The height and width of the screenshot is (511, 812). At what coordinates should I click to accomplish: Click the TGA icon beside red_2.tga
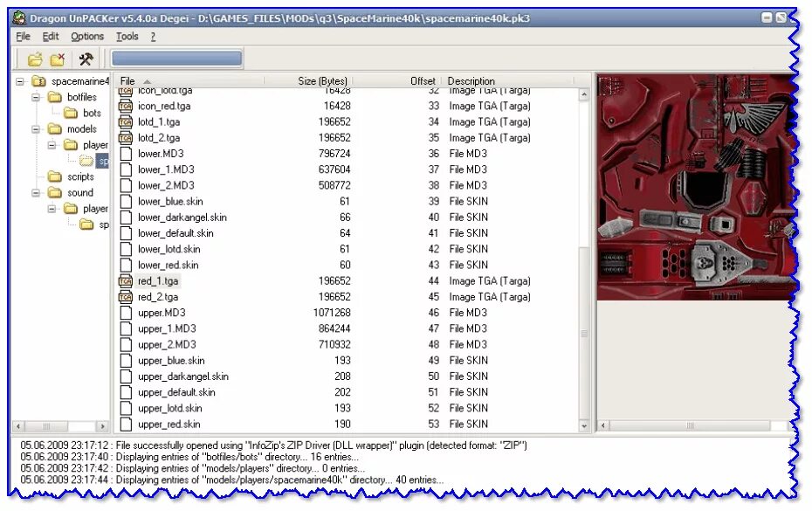coord(126,297)
